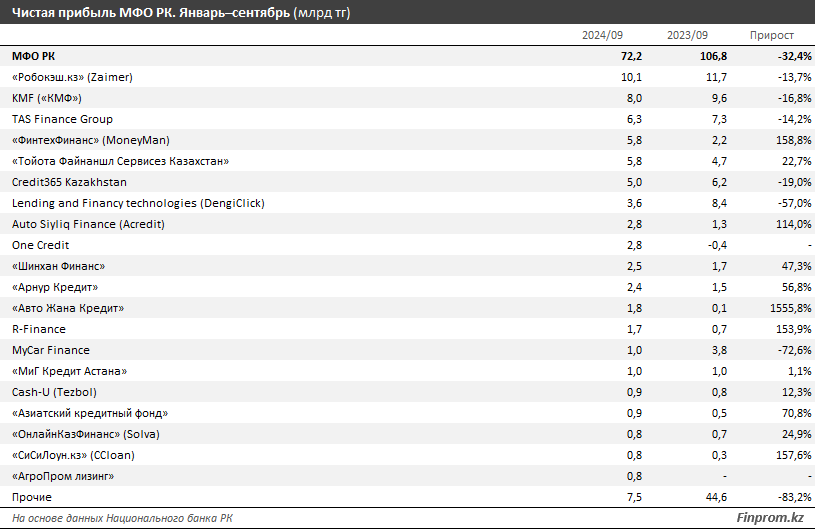The height and width of the screenshot is (529, 815).
Task: Click growth 157,6% in the CCloan row
Action: coord(796,455)
